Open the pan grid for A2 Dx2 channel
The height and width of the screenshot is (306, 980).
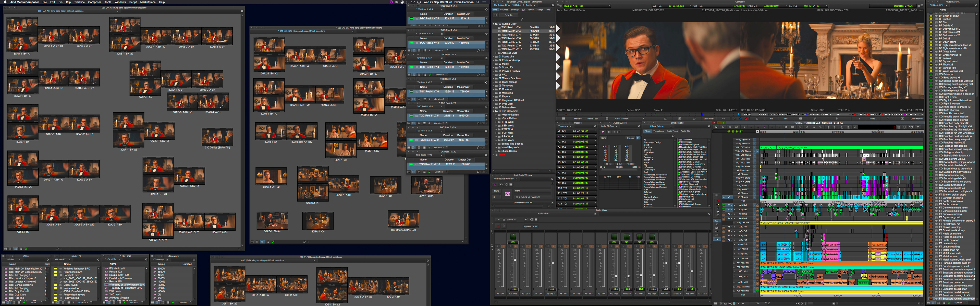point(513,237)
